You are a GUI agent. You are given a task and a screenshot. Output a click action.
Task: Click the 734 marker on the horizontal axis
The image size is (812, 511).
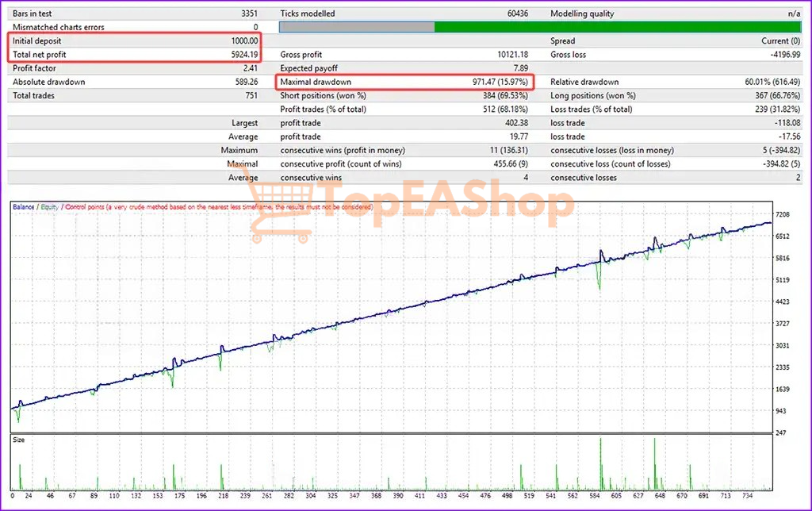tap(757, 498)
